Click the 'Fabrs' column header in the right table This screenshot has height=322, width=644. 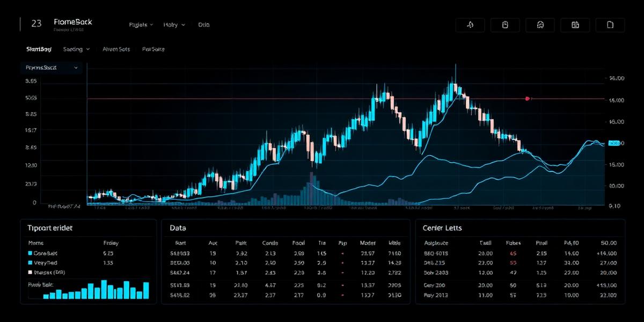coord(513,243)
